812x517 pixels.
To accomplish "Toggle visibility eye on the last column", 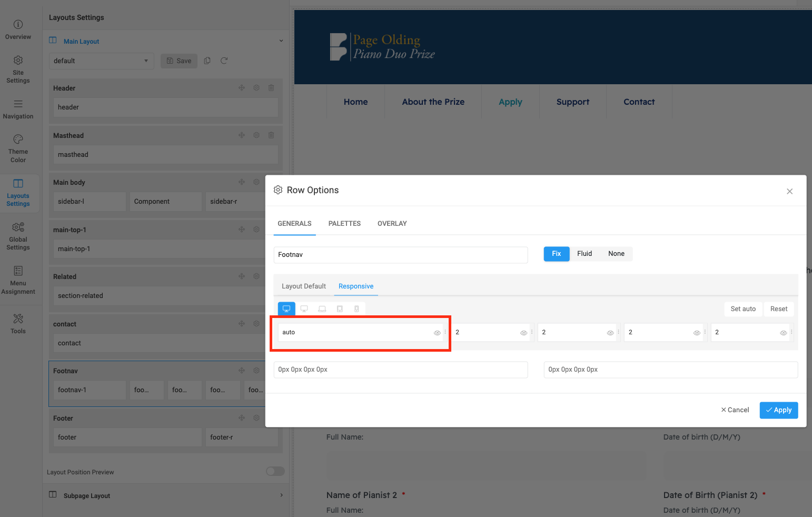I will point(784,333).
